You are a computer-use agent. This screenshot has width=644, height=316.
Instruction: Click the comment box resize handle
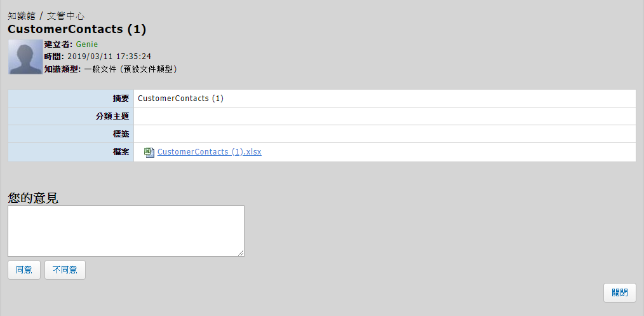241,253
